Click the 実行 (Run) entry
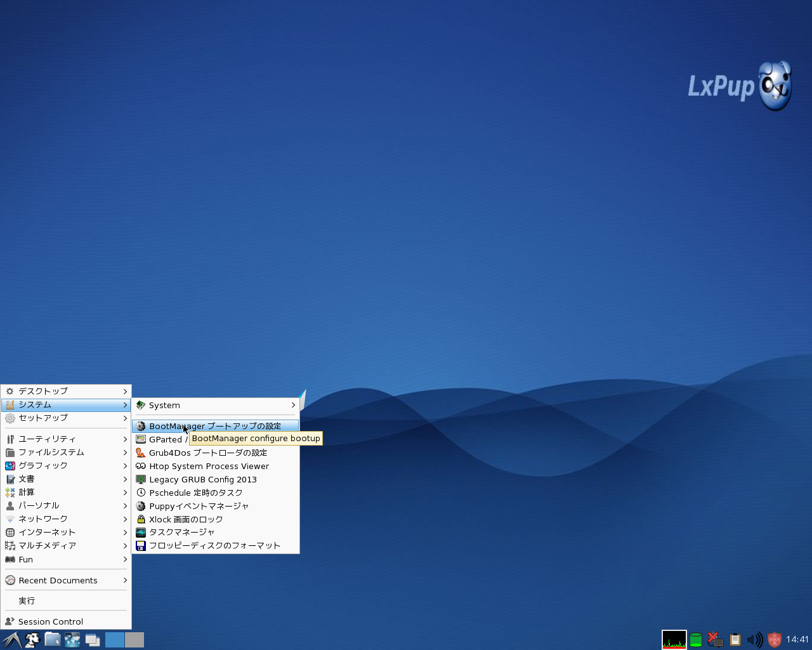812x650 pixels. click(x=27, y=600)
